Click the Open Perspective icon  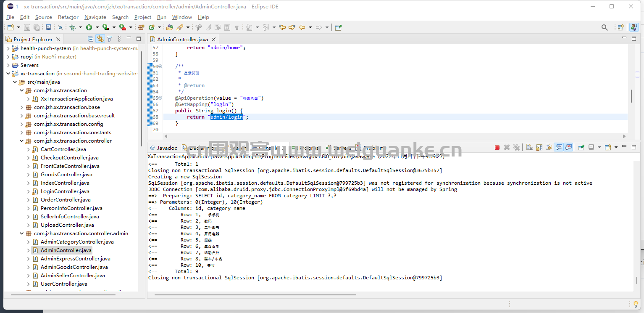pyautogui.click(x=620, y=27)
